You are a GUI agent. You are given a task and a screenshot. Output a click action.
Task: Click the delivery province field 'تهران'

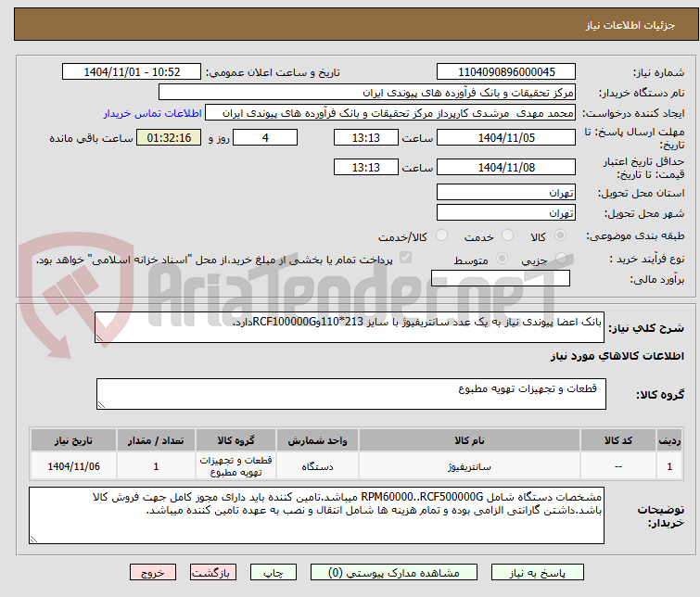pyautogui.click(x=506, y=193)
